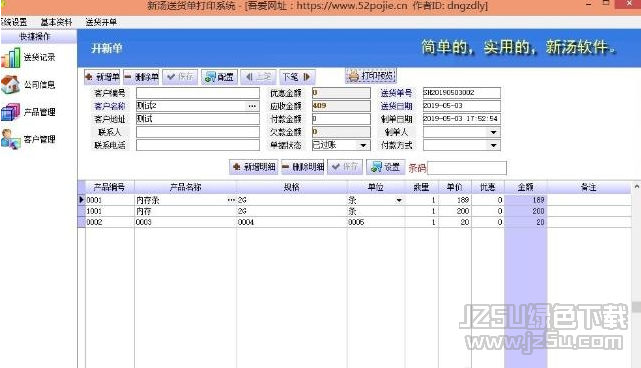
Task: Click the 产品编号 column header
Action: coord(110,187)
